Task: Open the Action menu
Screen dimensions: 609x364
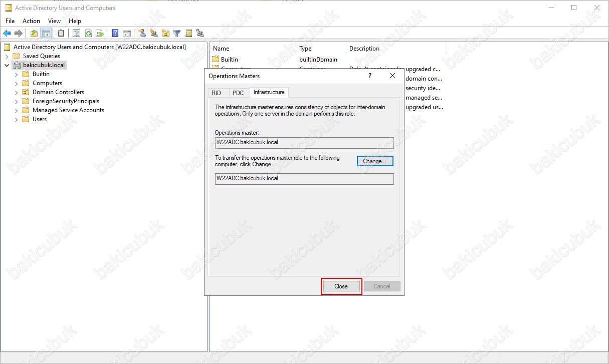Action: tap(31, 21)
